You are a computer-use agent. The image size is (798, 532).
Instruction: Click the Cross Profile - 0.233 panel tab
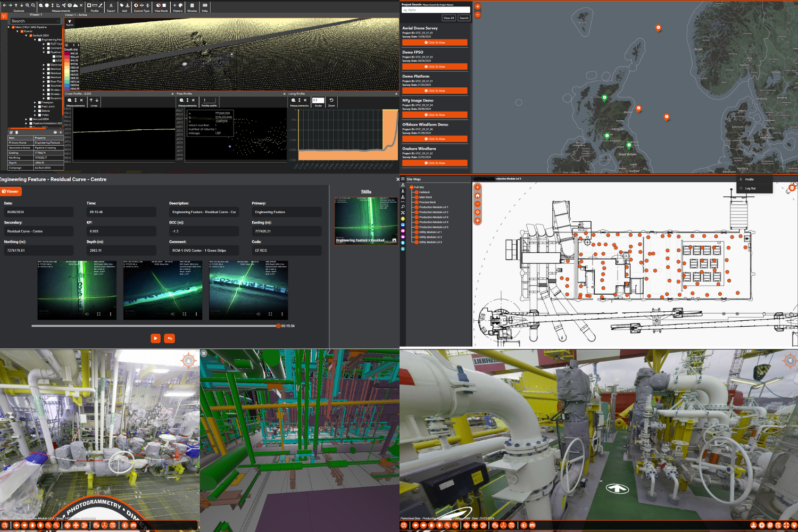[x=78, y=94]
